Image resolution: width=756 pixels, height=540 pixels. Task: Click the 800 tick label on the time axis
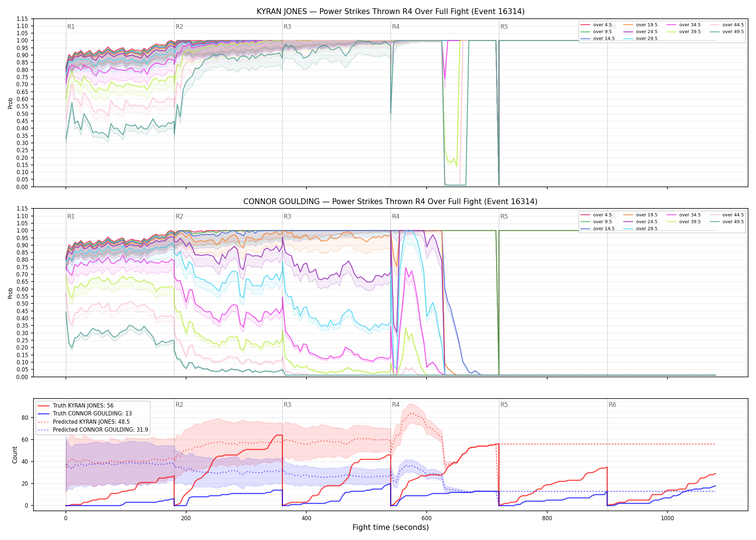(x=547, y=518)
